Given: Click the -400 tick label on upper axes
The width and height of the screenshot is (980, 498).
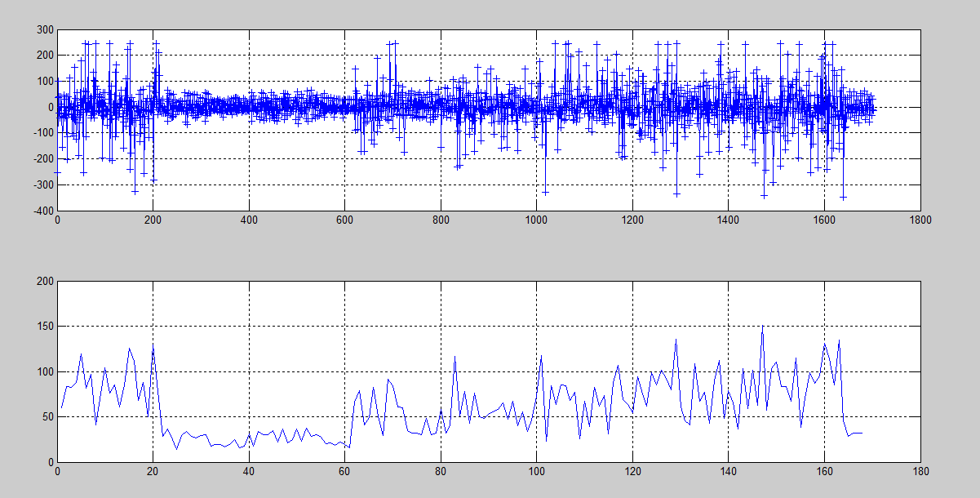Looking at the screenshot, I should 42,211.
